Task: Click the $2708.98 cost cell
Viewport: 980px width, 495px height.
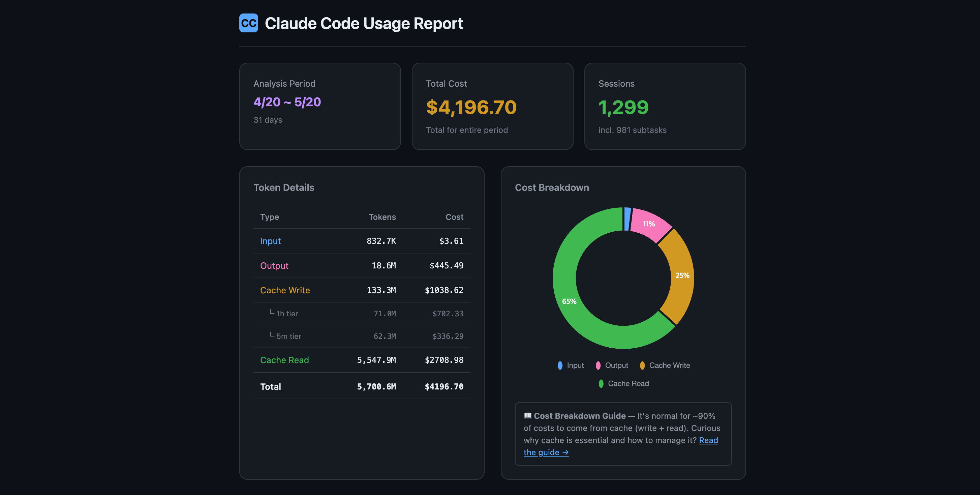Action: (x=444, y=360)
